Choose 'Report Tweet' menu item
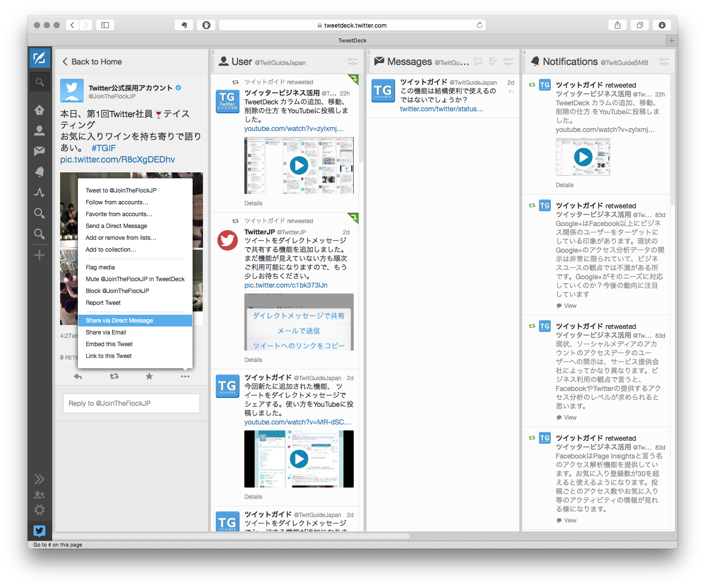 pyautogui.click(x=135, y=303)
